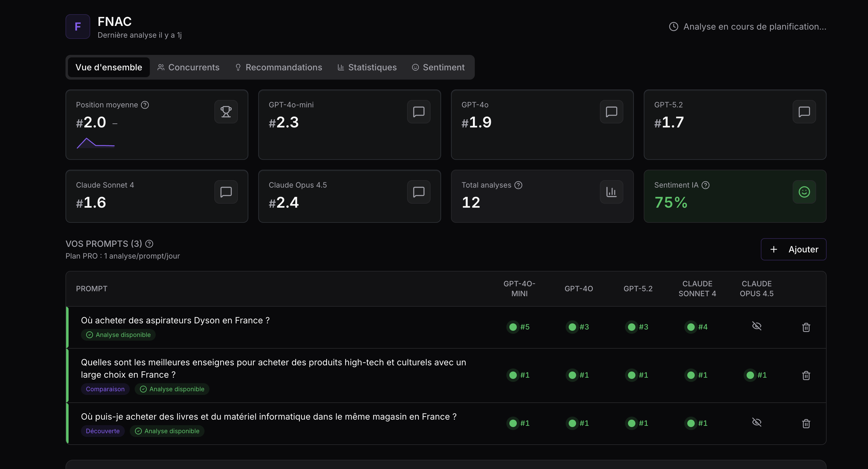Viewport: 868px width, 469px height.
Task: Click the GPT-5.2 card chat icon
Action: tap(804, 111)
